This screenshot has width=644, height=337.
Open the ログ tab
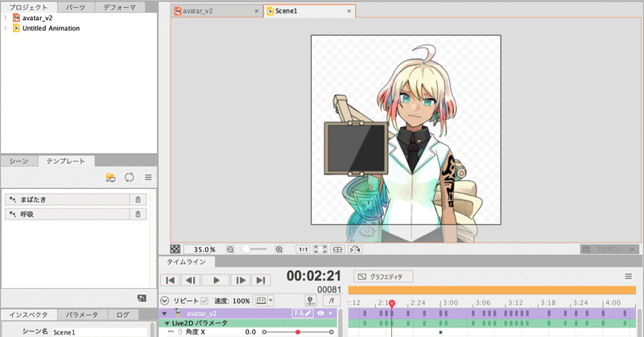123,314
